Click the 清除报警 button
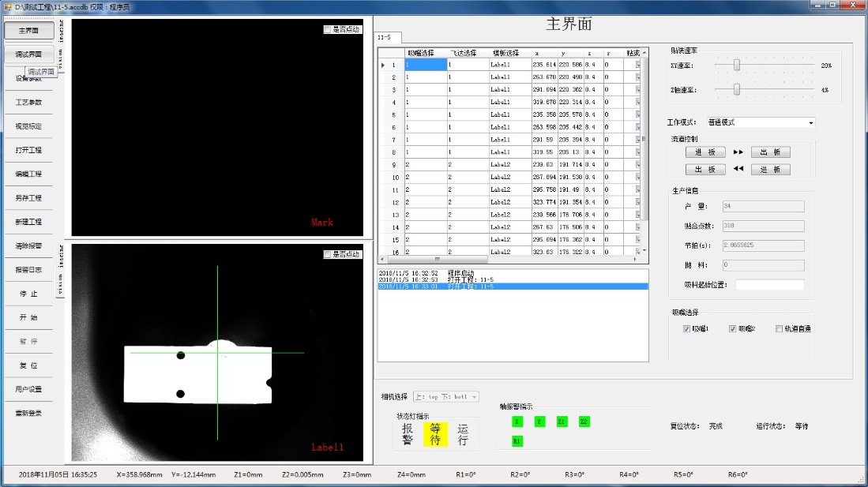 [29, 245]
